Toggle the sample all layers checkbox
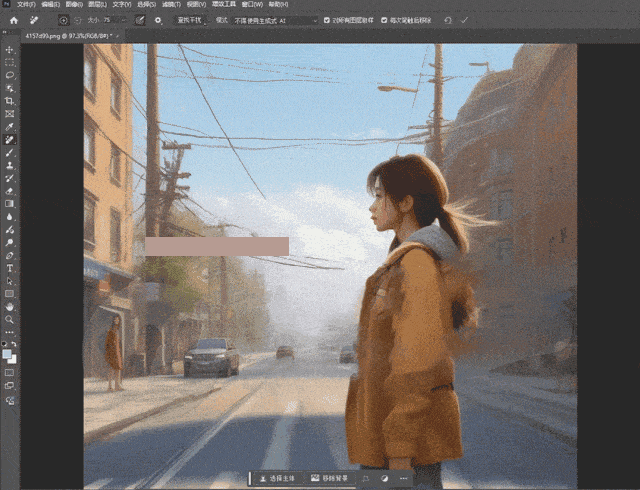Viewport: 640px width, 490px height. coord(327,20)
